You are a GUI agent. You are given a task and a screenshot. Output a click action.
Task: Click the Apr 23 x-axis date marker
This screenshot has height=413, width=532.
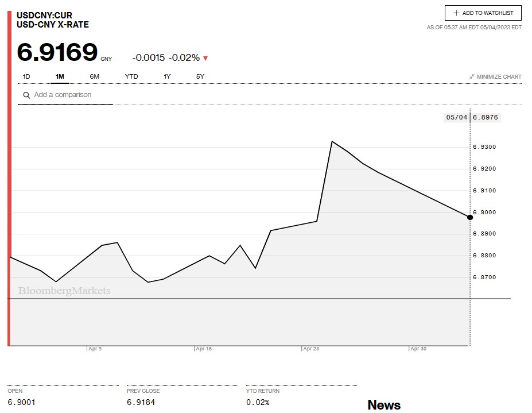point(311,349)
